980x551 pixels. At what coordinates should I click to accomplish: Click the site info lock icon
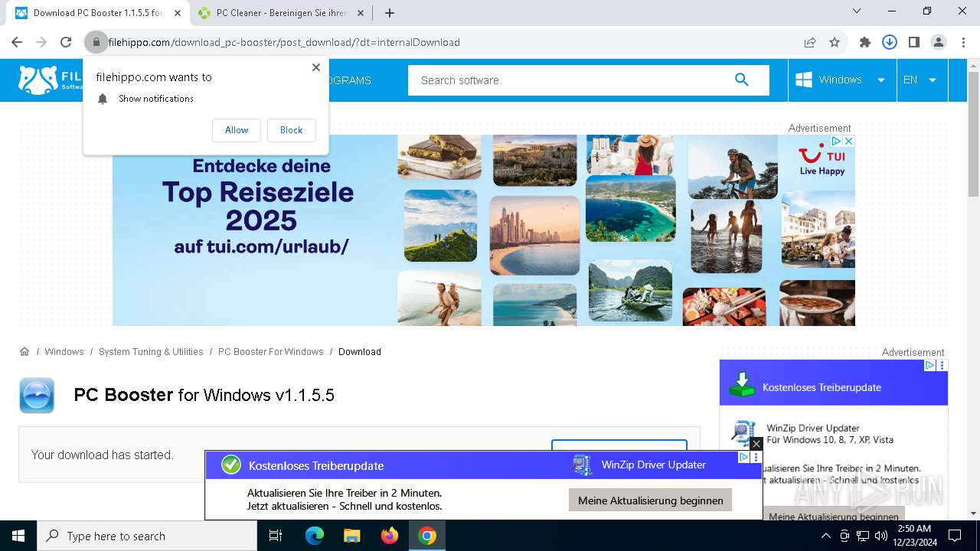pyautogui.click(x=96, y=42)
